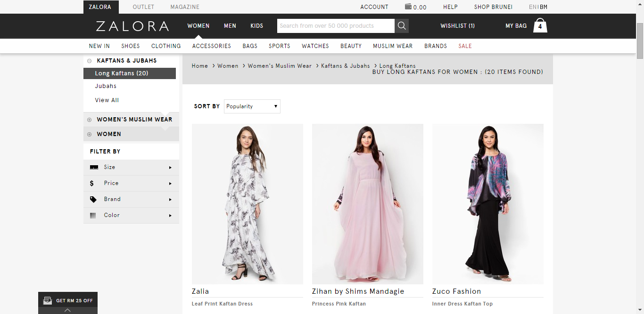Expand the Women category in sidebar
This screenshot has height=314, width=644.
click(x=90, y=134)
